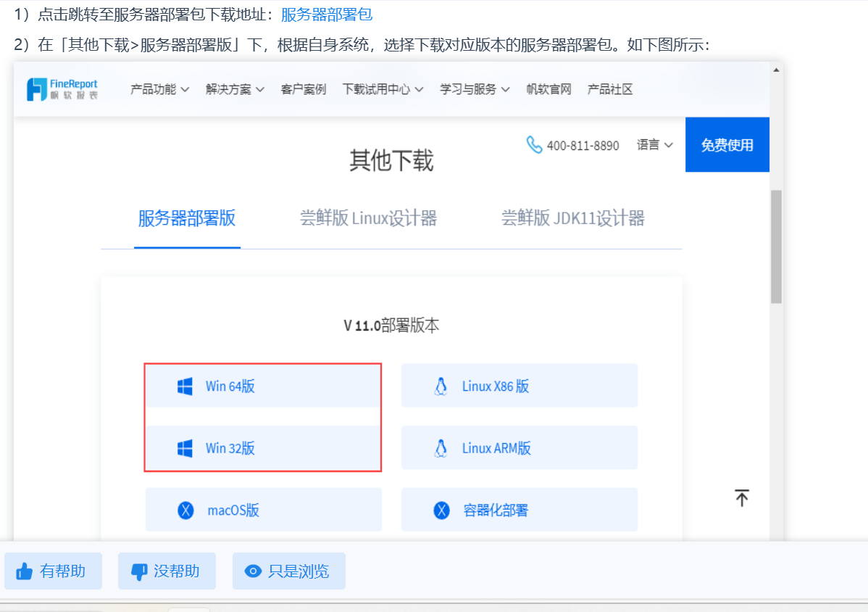Expand the 下载试用中心 dropdown menu
Image resolution: width=868 pixels, height=612 pixels.
(x=383, y=89)
